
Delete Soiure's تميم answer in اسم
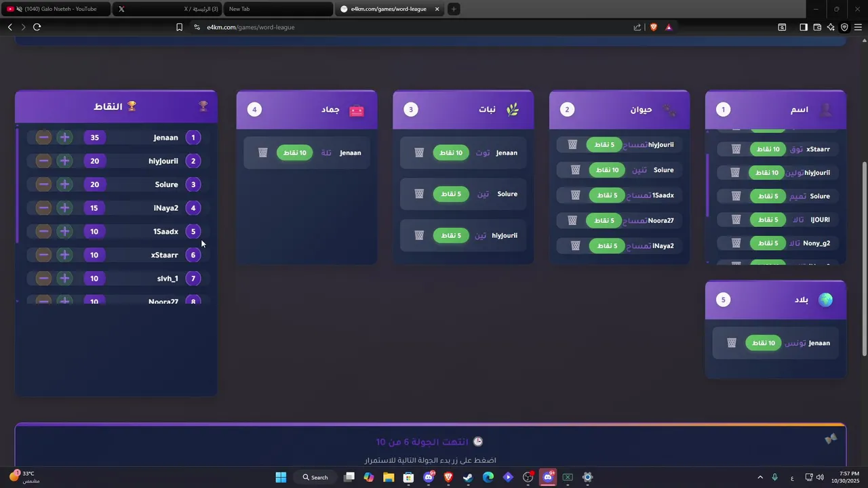tap(736, 196)
